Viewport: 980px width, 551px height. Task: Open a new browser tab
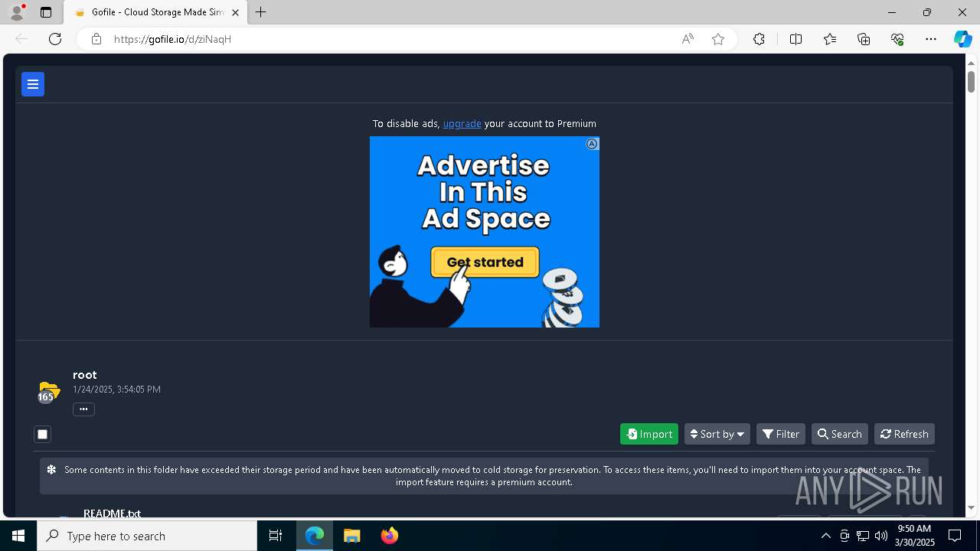coord(261,12)
